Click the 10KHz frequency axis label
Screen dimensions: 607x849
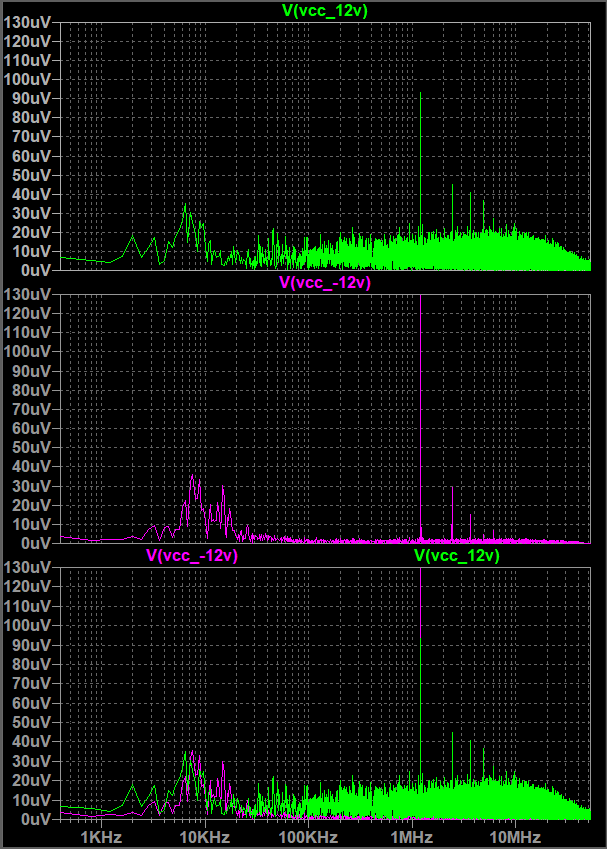pos(205,837)
